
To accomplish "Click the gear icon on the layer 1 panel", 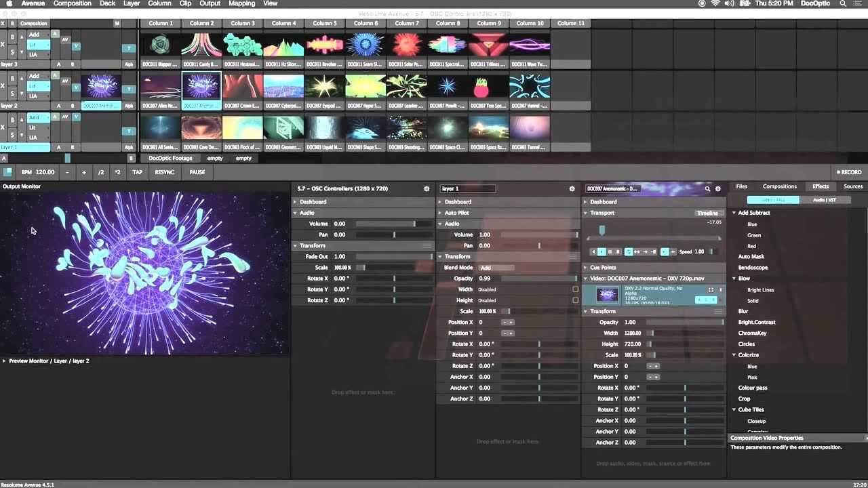I will (x=572, y=188).
